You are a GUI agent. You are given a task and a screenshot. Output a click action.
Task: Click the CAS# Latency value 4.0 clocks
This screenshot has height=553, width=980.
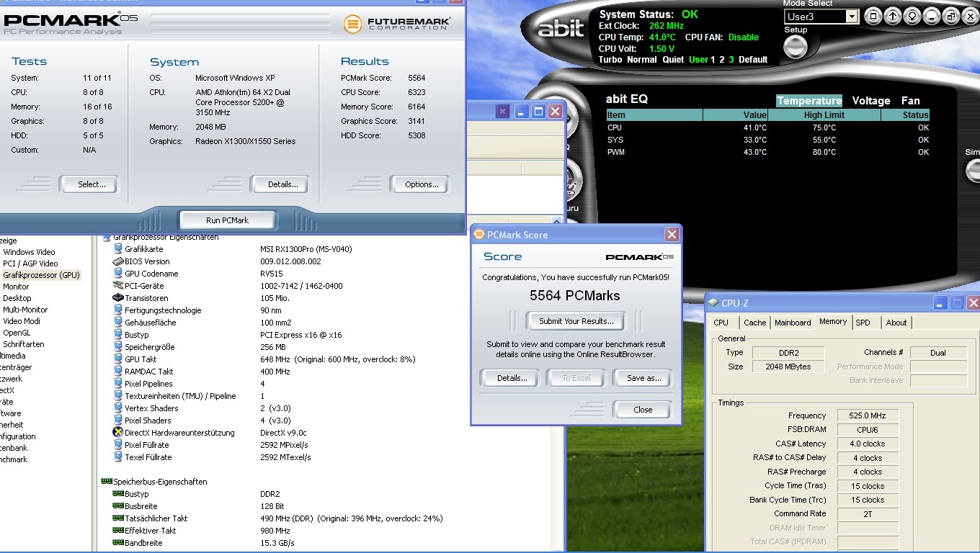868,444
